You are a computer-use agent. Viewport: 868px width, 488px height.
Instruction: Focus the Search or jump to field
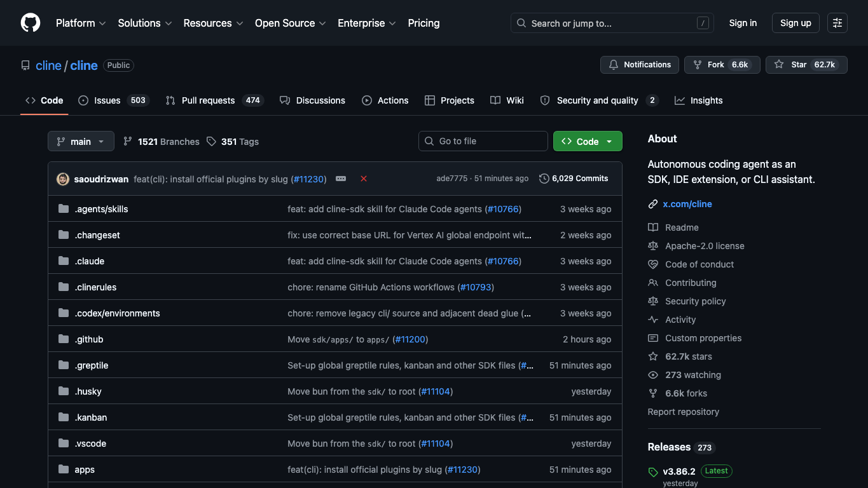(x=612, y=23)
